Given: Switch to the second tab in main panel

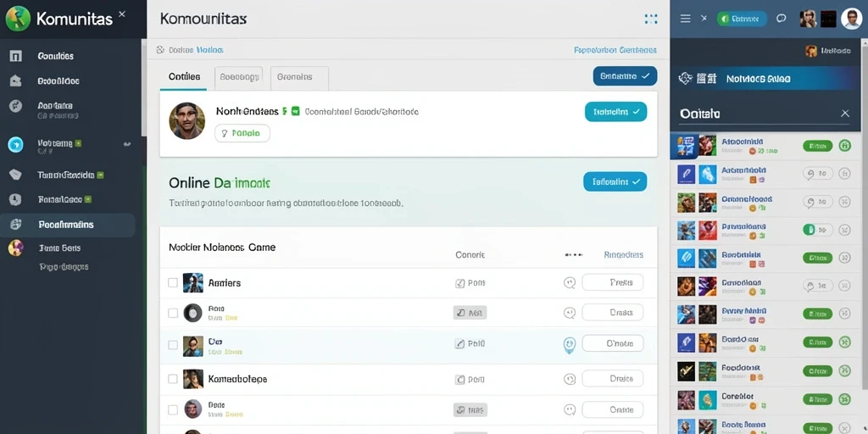Looking at the screenshot, I should pyautogui.click(x=238, y=77).
